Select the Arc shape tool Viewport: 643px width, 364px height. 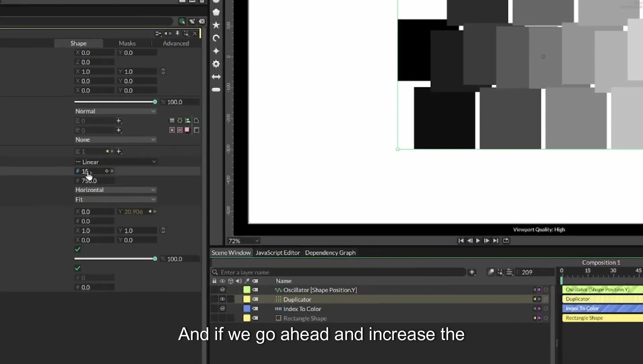(x=216, y=38)
